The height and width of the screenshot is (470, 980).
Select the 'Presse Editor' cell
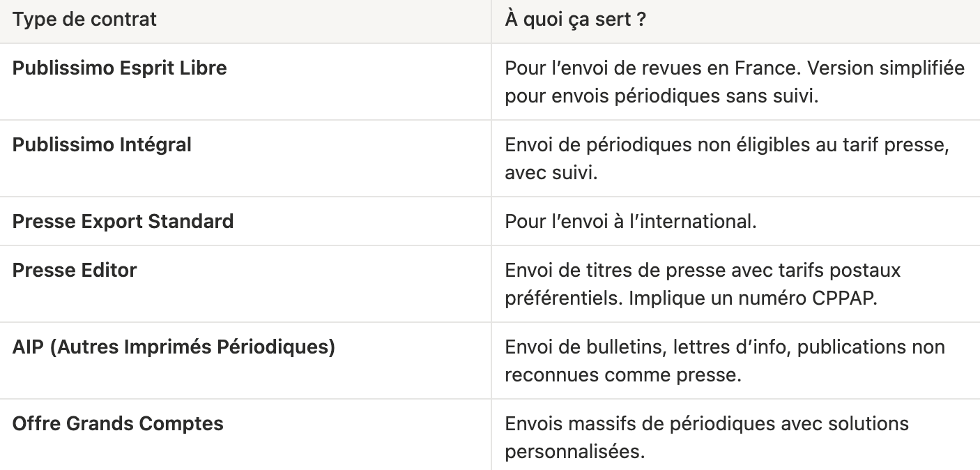click(245, 285)
